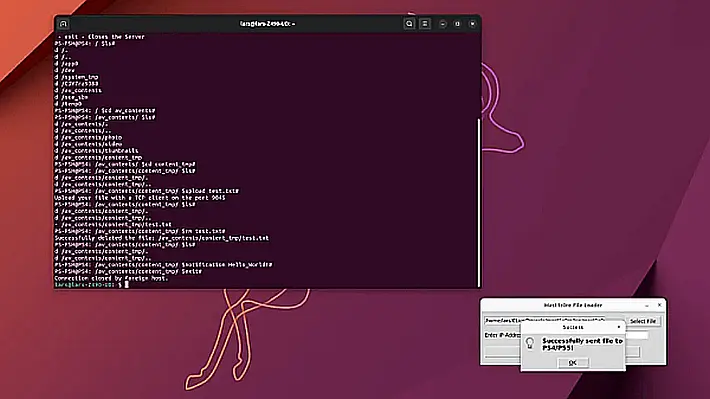
Task: Focus the IP address input field
Action: click(636, 335)
